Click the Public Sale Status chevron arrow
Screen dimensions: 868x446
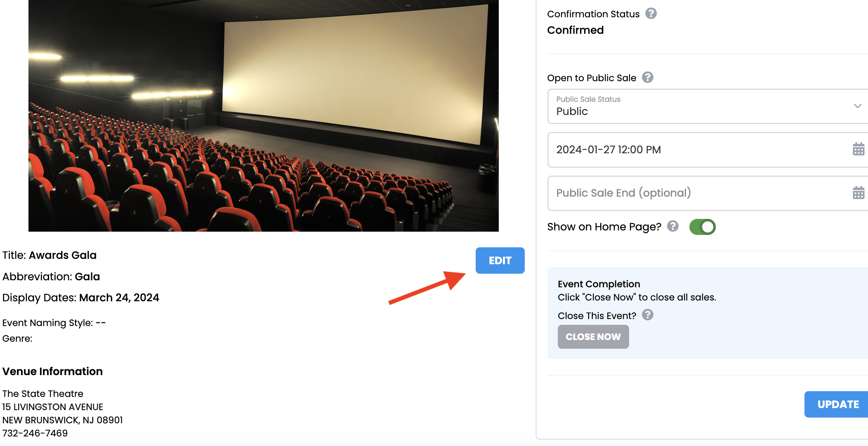pyautogui.click(x=858, y=106)
